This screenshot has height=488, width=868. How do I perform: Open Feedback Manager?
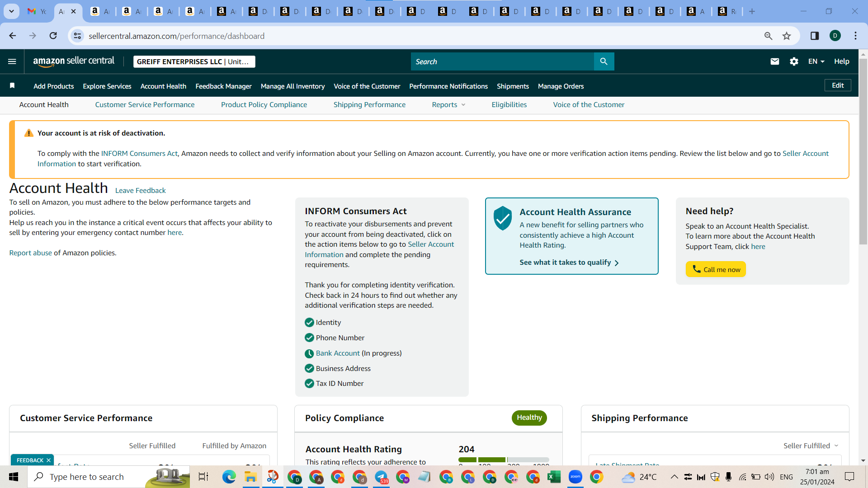[x=223, y=86]
